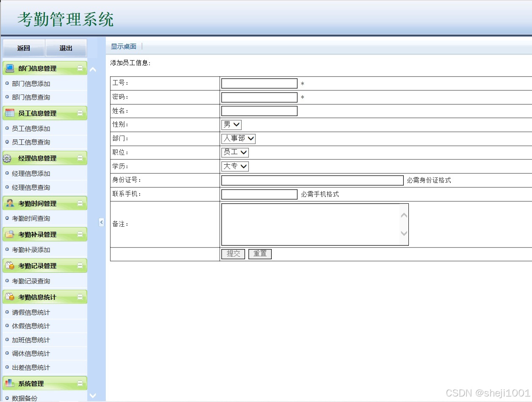Open 考勤补录添加 in sidebar
Image resolution: width=532 pixels, height=402 pixels.
31,250
